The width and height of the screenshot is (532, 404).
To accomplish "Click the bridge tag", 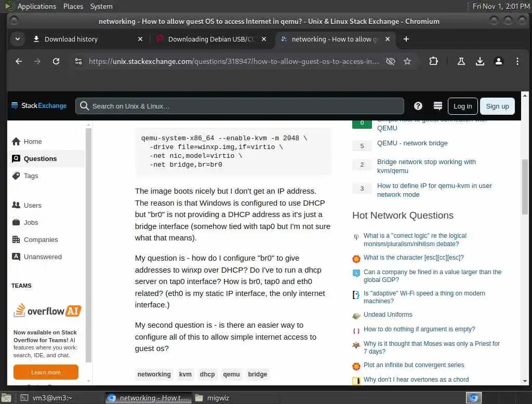I will [x=258, y=374].
